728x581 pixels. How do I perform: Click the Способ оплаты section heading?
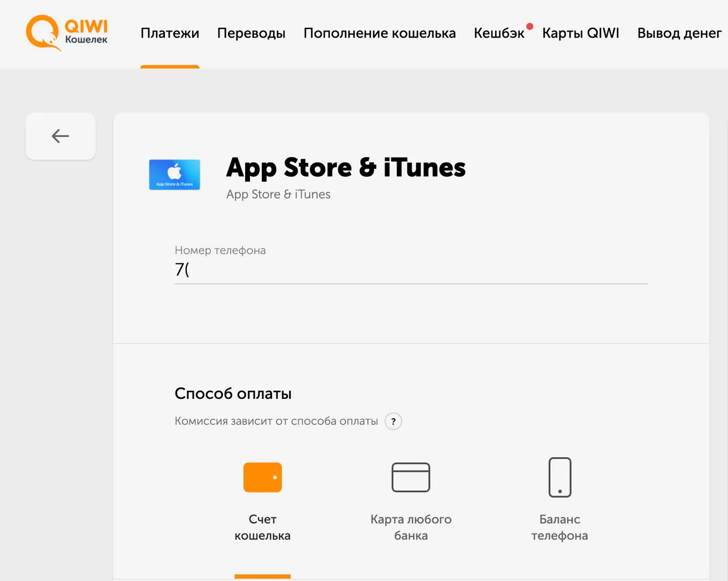pos(233,394)
